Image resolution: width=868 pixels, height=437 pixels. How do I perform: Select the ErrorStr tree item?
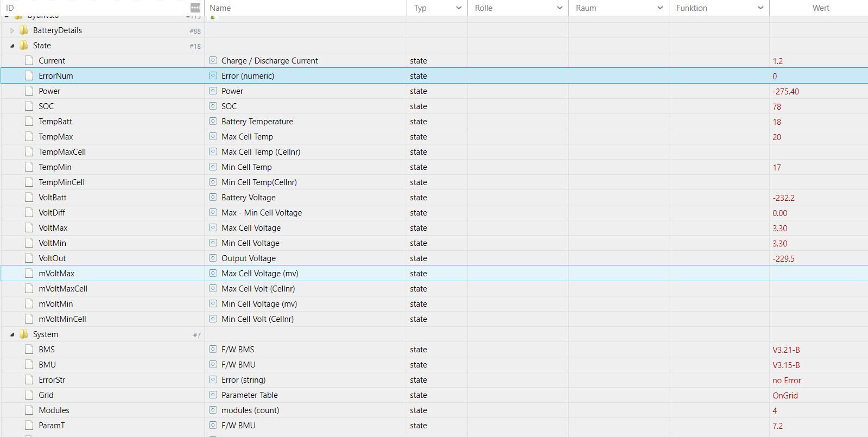point(52,380)
